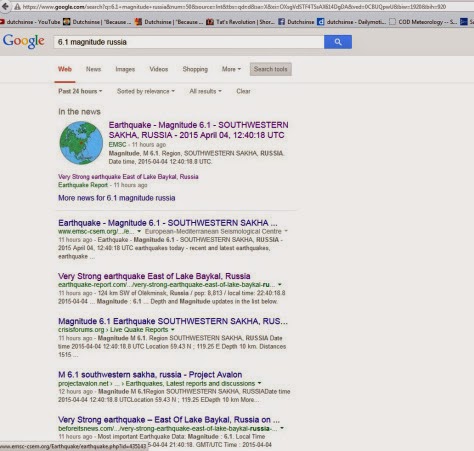Open the COD Meteorology bookmark
This screenshot has height=451, width=474.
click(x=423, y=22)
